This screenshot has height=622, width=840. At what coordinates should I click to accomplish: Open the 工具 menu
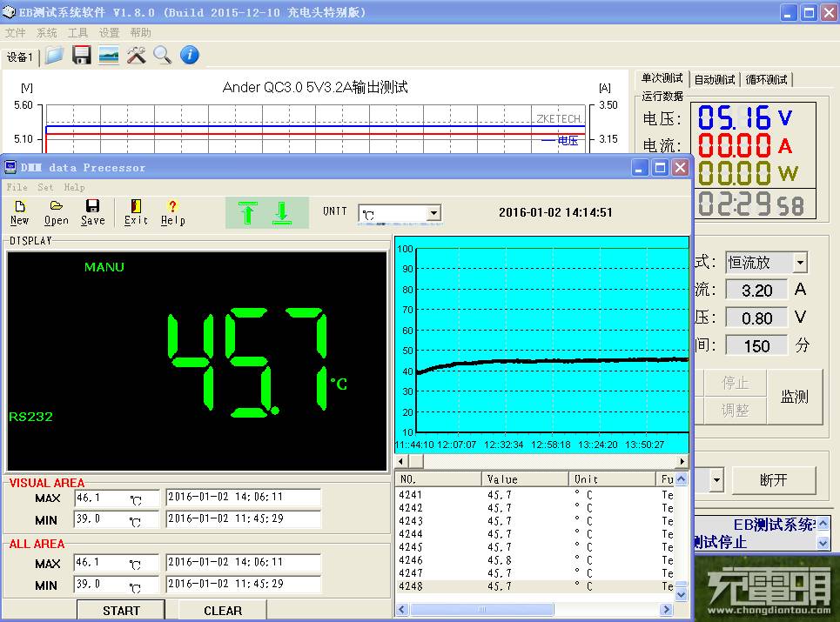pos(77,33)
